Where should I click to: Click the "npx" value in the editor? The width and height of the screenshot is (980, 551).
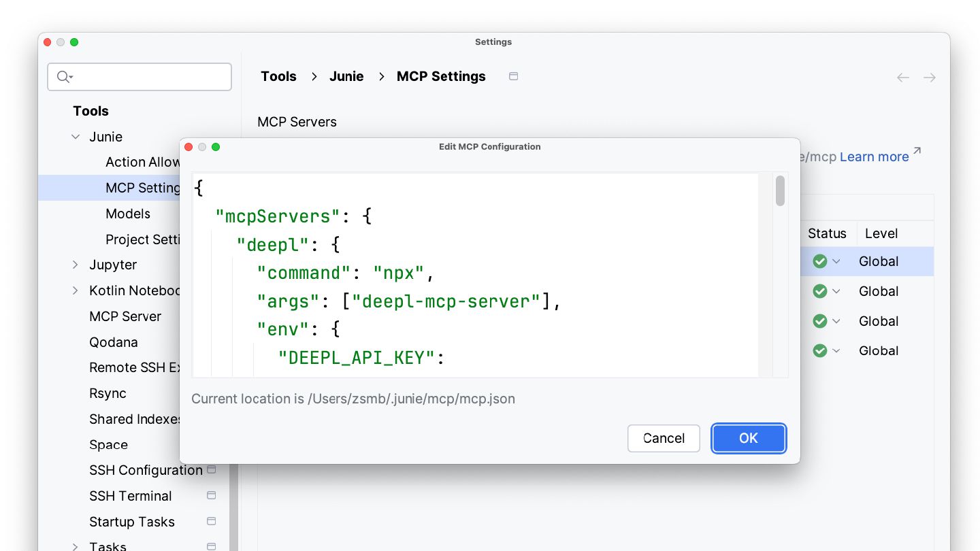399,273
